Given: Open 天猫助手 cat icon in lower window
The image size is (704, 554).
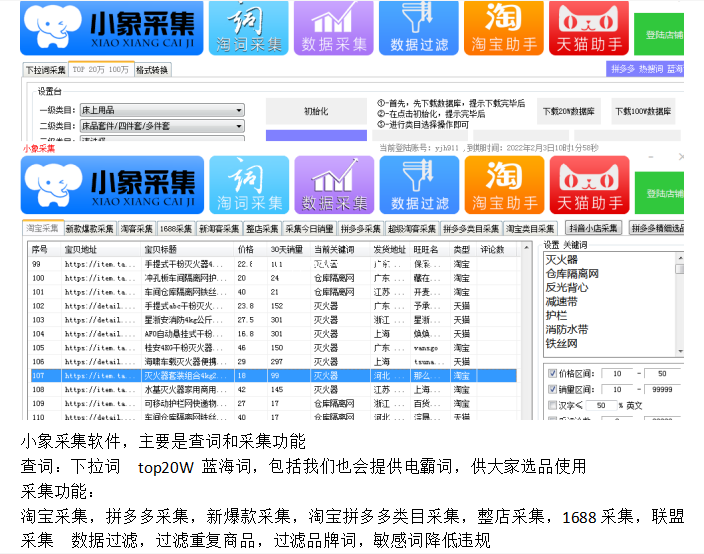Looking at the screenshot, I should [x=589, y=185].
